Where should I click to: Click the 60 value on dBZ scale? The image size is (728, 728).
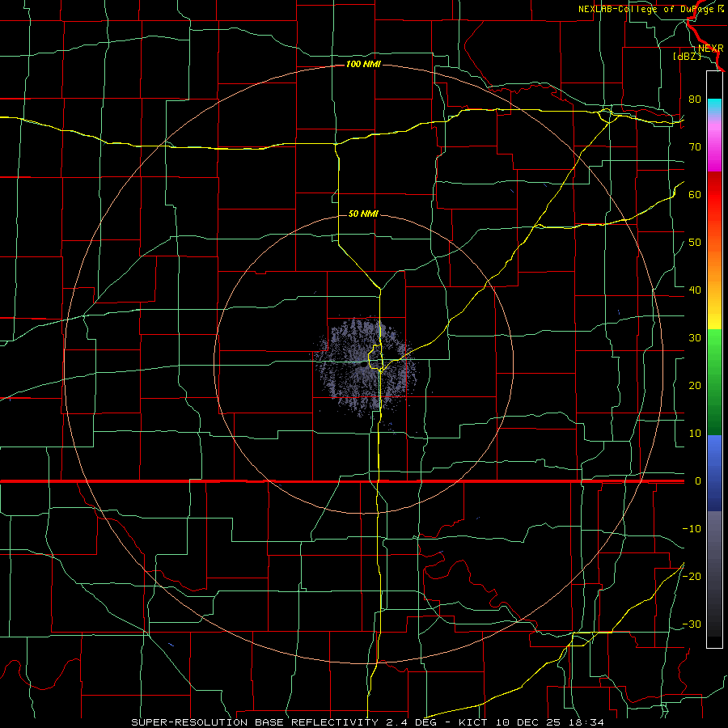[695, 194]
